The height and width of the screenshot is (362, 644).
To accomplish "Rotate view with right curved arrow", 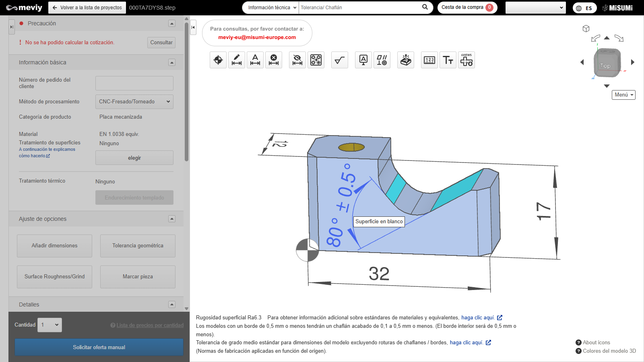I will [x=619, y=39].
